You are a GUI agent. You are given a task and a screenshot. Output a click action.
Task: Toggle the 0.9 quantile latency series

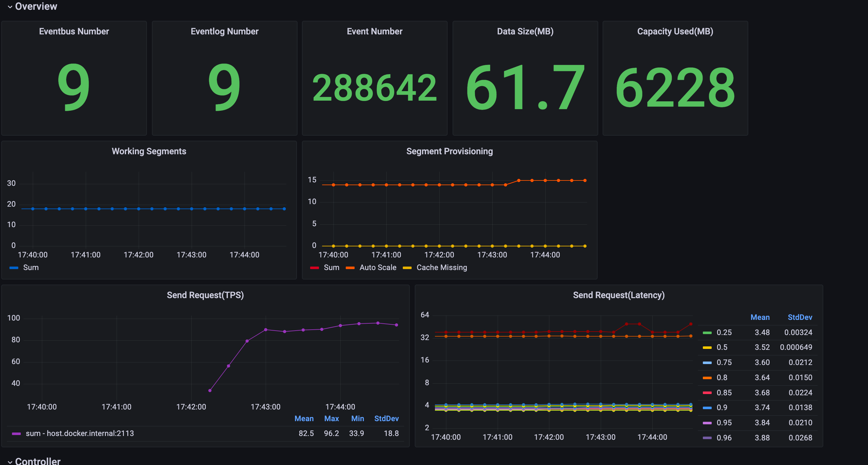[x=722, y=408]
